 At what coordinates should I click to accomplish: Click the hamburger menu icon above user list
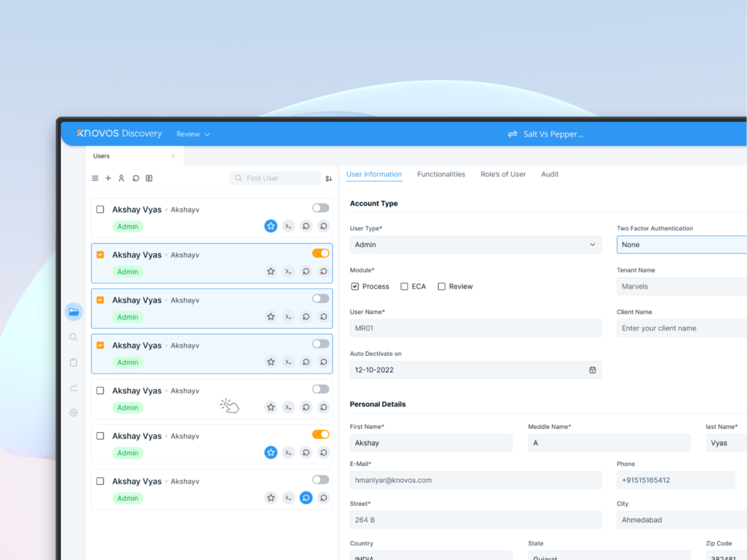[x=95, y=178]
